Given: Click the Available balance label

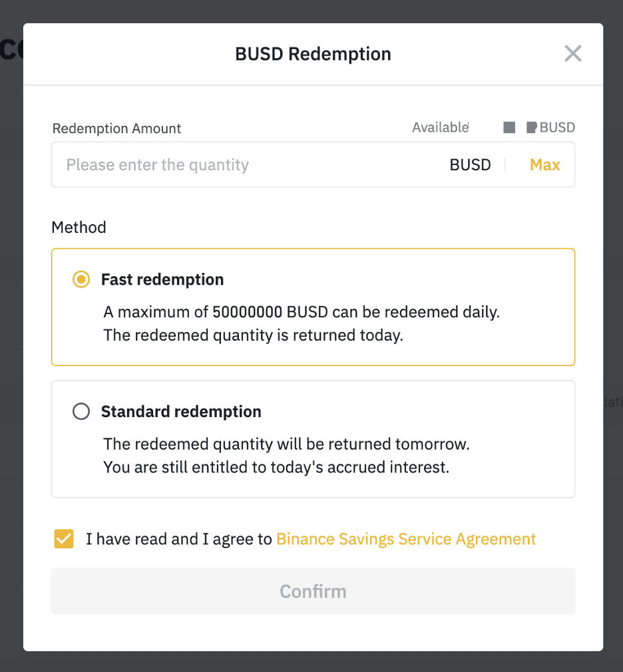Looking at the screenshot, I should pos(441,127).
